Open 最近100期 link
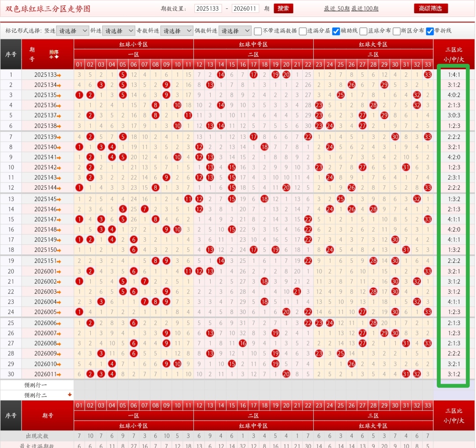This screenshot has width=476, height=448. click(x=364, y=9)
